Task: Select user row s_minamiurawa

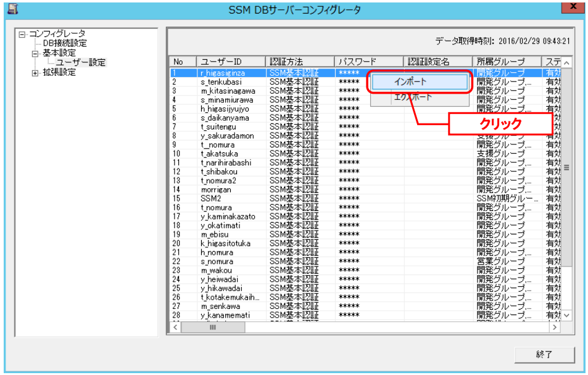Action: [366, 100]
